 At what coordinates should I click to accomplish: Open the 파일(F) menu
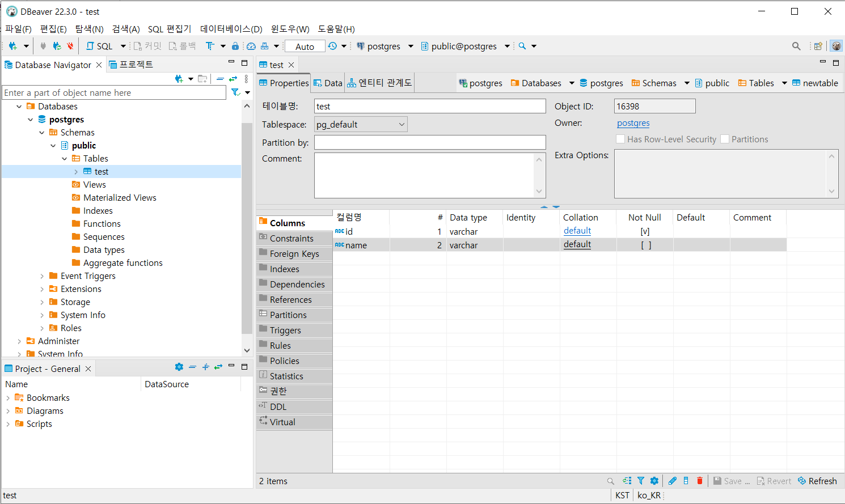[18, 29]
